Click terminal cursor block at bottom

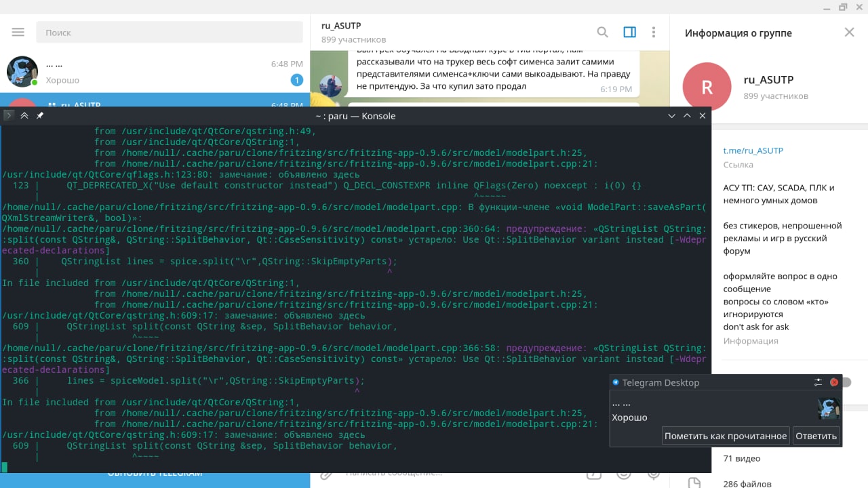[5, 467]
